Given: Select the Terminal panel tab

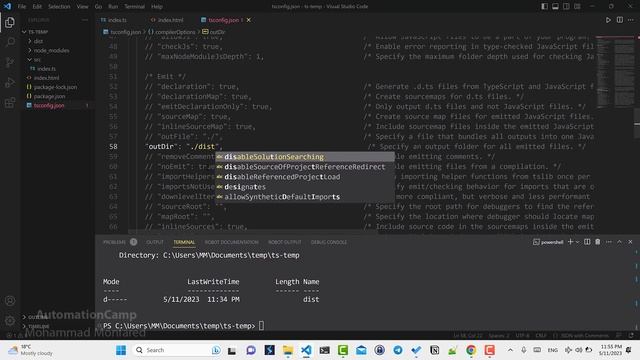Looking at the screenshot, I should [184, 242].
